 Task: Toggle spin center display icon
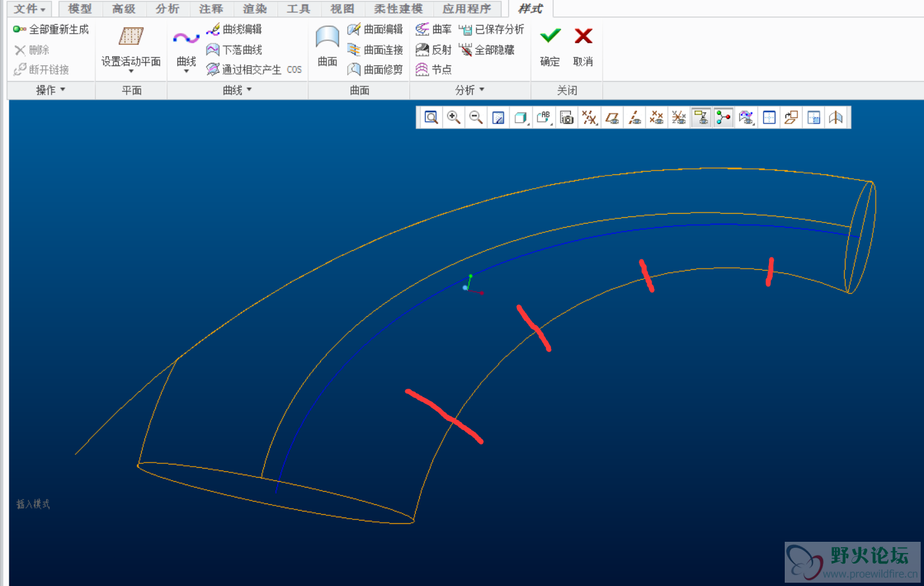pyautogui.click(x=724, y=117)
